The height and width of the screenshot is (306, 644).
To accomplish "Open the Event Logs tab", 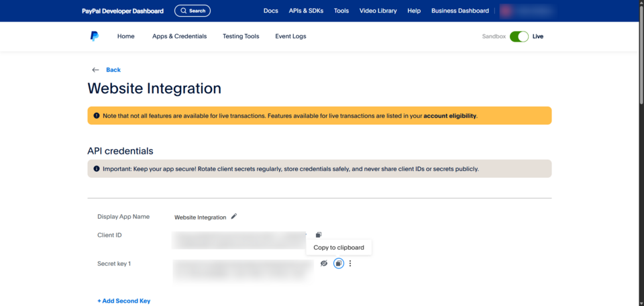I will pos(290,36).
